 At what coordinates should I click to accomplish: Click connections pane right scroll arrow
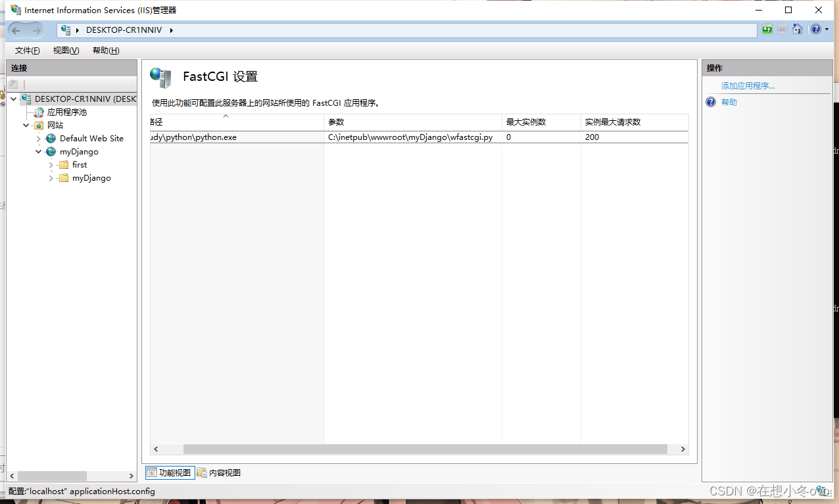pyautogui.click(x=131, y=476)
